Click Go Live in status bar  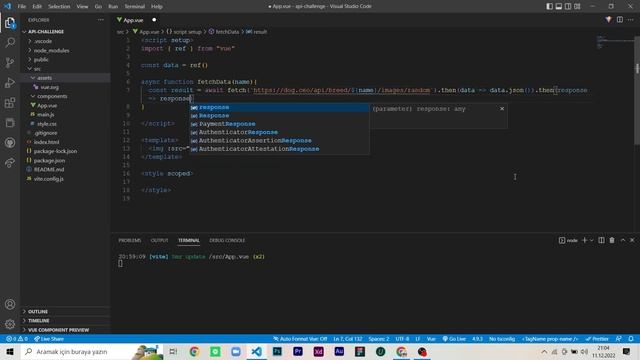[454, 339]
